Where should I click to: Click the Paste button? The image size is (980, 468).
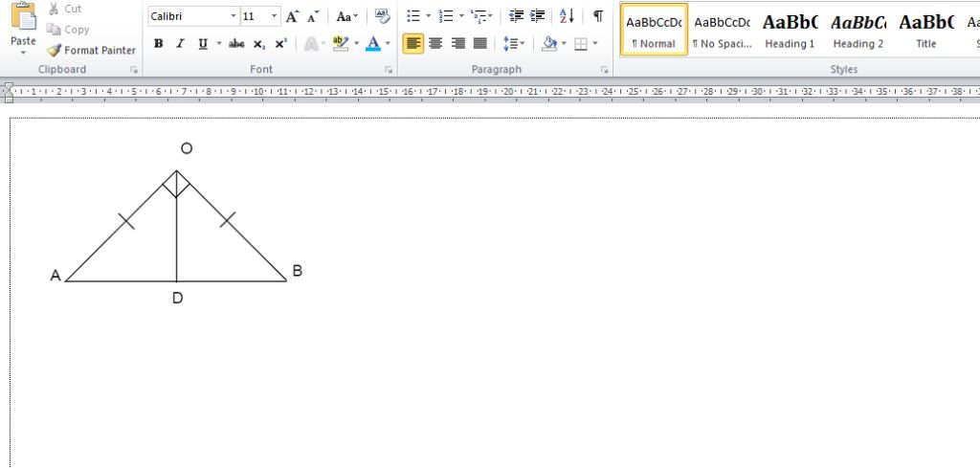tap(23, 29)
